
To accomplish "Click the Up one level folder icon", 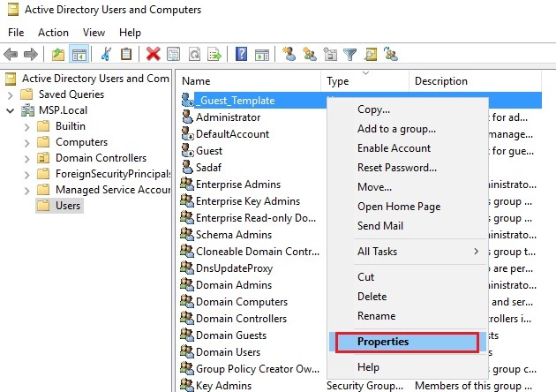I will 58,55.
